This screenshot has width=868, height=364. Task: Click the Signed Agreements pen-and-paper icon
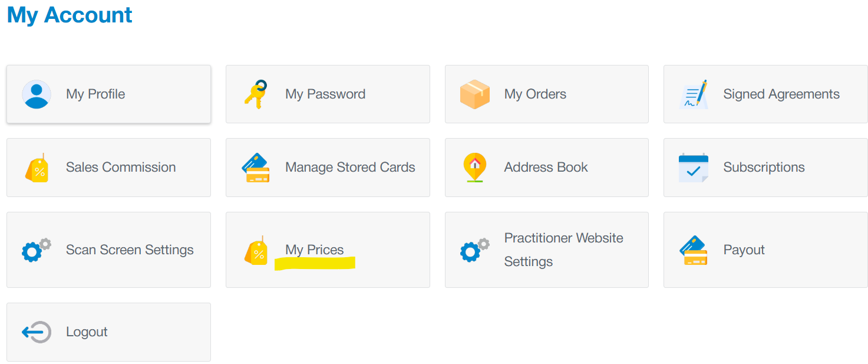pos(694,94)
